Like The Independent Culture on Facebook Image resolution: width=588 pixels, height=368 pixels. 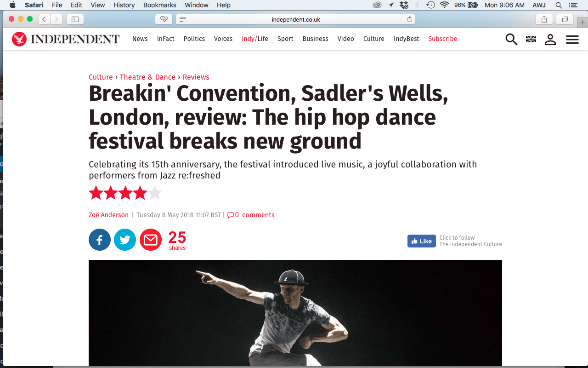422,241
